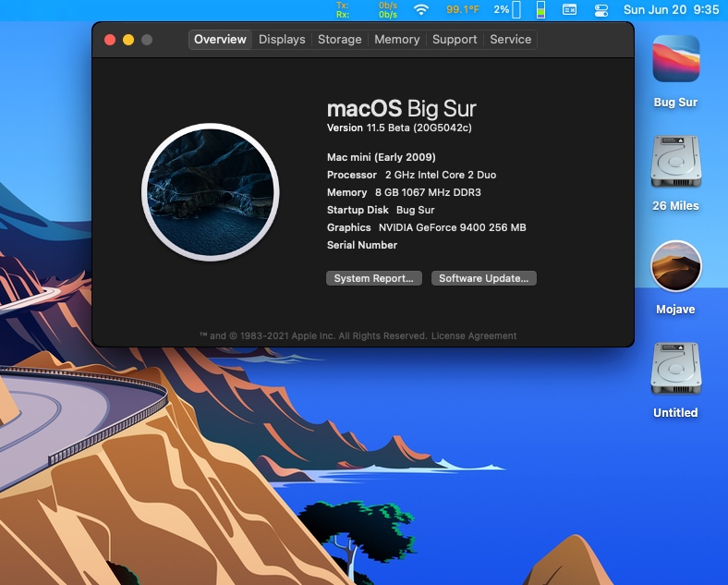Click the Memory 8 GB 1067 MHz DDR3 line
Screen dimensions: 728x585
[404, 192]
